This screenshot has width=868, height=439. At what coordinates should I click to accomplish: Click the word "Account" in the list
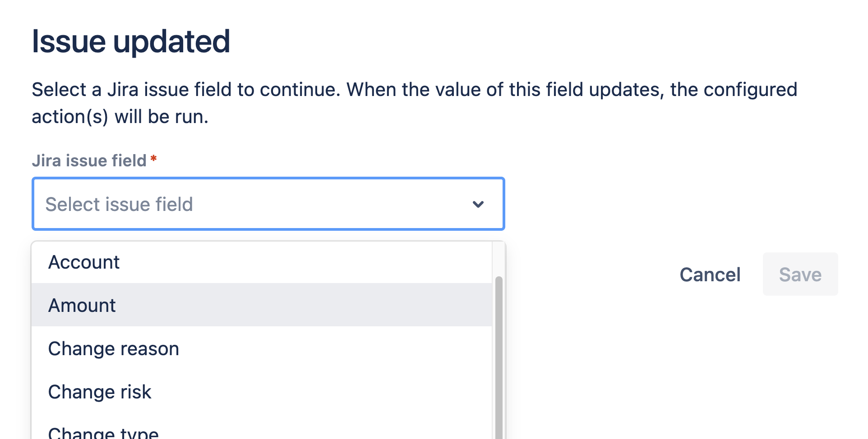tap(84, 262)
